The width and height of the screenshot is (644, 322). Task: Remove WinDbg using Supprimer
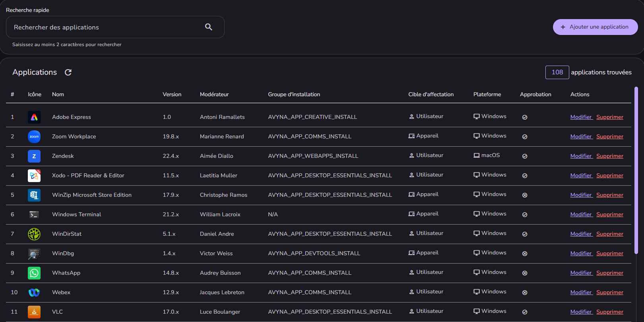(x=610, y=253)
